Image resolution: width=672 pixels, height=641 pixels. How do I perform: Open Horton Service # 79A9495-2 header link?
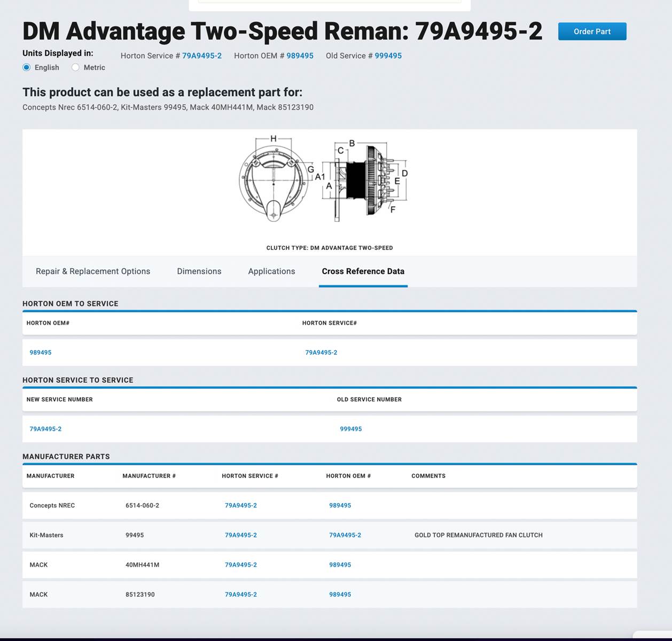tap(201, 56)
